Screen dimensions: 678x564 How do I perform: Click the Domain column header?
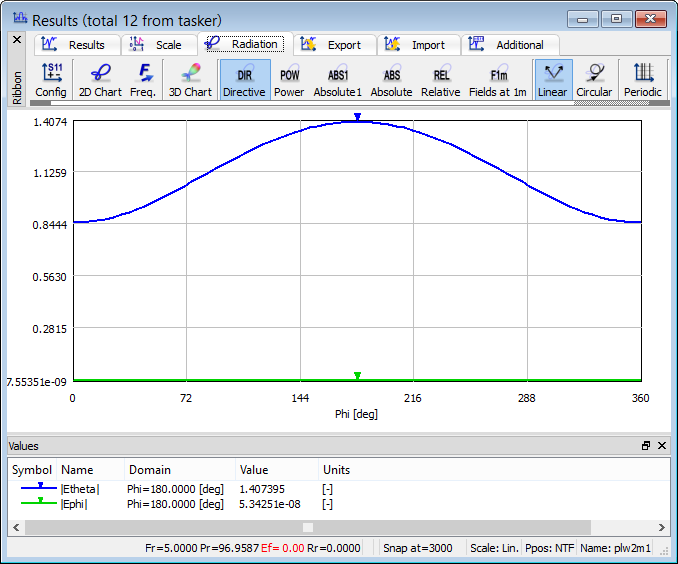tap(180, 470)
